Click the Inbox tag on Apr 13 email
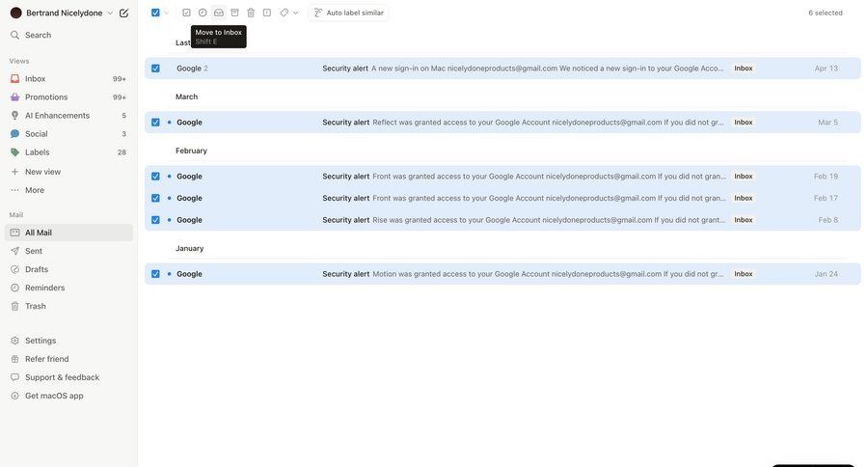This screenshot has width=868, height=467. [x=744, y=69]
